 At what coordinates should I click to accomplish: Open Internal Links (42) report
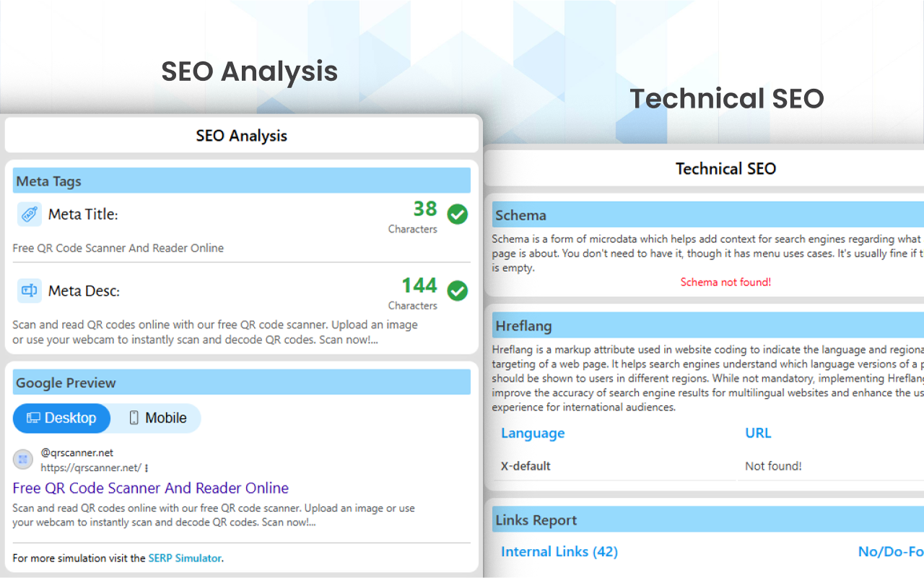coord(559,551)
